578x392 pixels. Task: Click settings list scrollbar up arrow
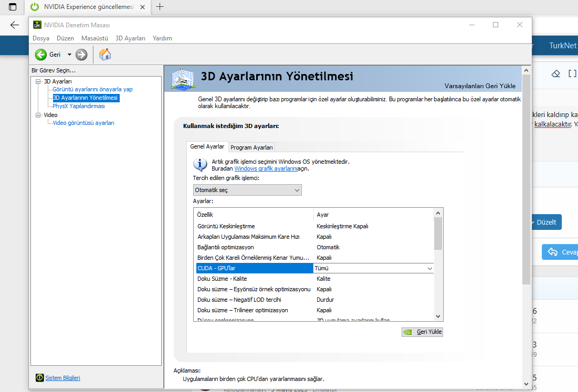pyautogui.click(x=438, y=213)
